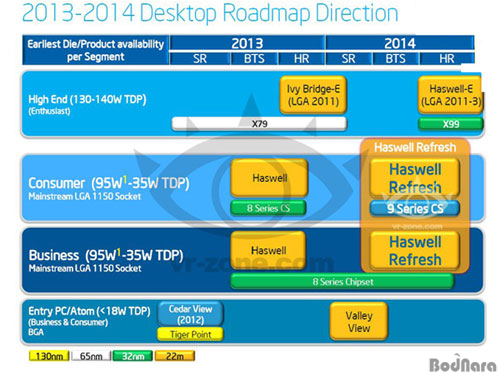The image size is (500, 375).
Task: Click the orange 22nm legend swatch
Action: (175, 356)
